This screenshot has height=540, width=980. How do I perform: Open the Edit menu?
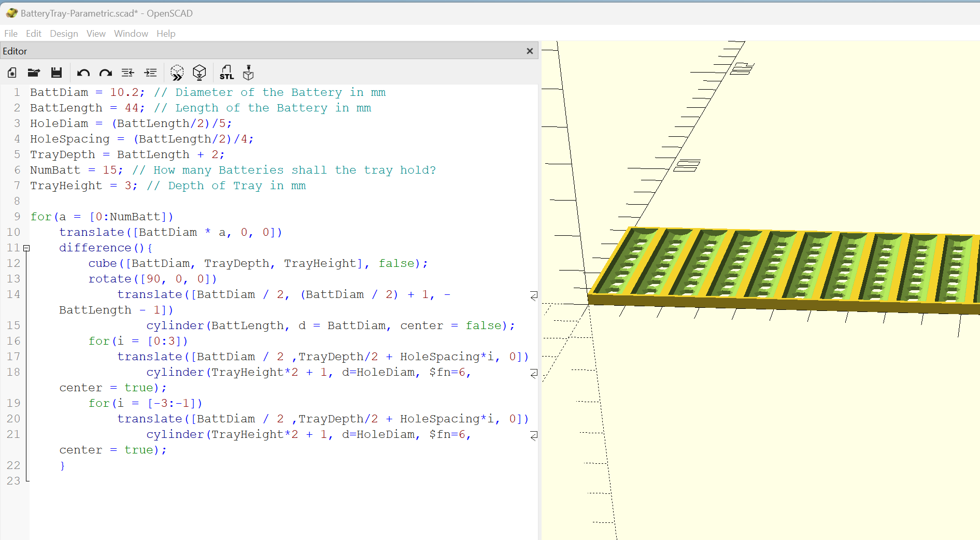coord(34,34)
